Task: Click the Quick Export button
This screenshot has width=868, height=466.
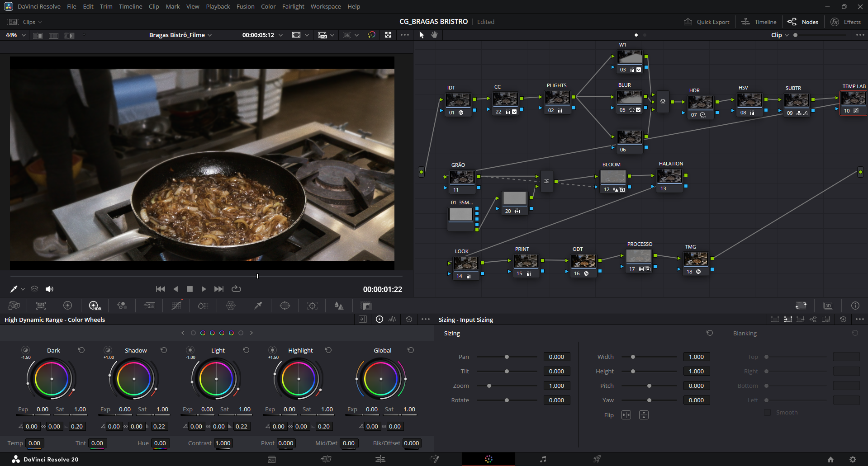Action: tap(707, 22)
